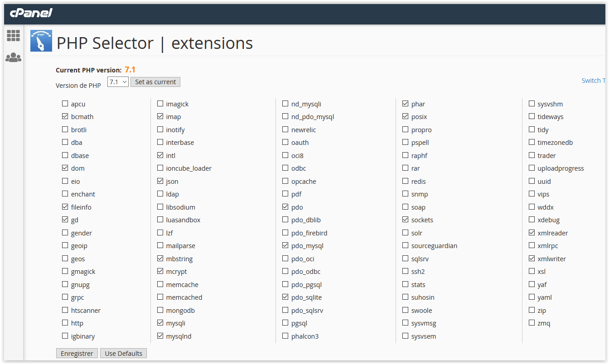This screenshot has width=609, height=364.
Task: Open the apps grid icon in sidebar
Action: coord(13,36)
